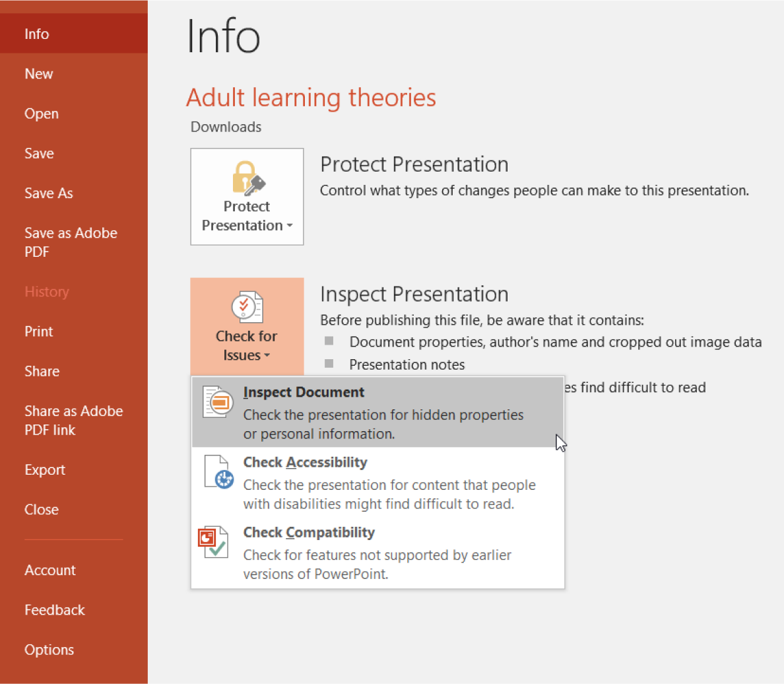
Task: Open PowerPoint Options
Action: [x=73, y=650]
